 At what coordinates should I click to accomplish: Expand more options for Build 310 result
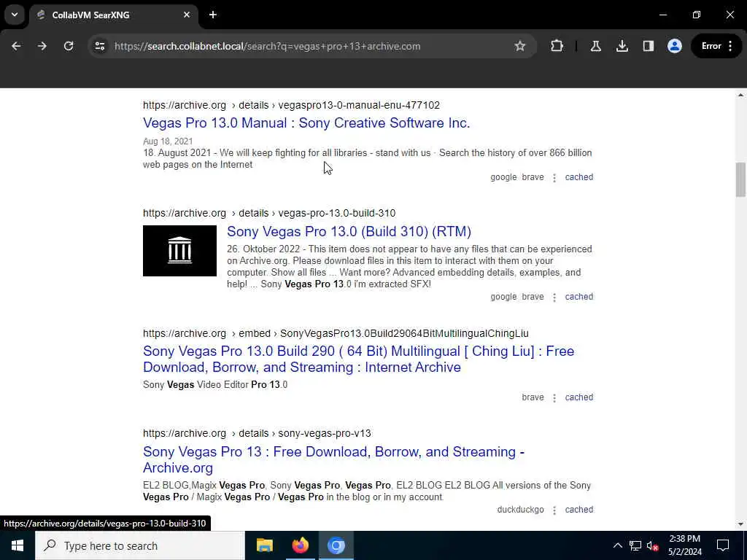point(554,297)
